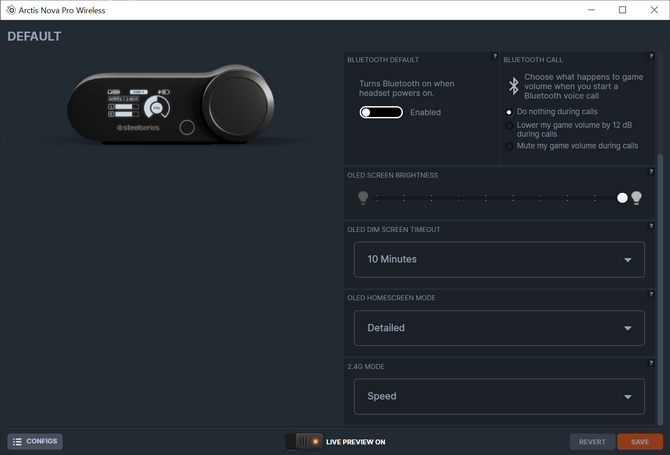Click the dim light bulb icon

coord(363,198)
